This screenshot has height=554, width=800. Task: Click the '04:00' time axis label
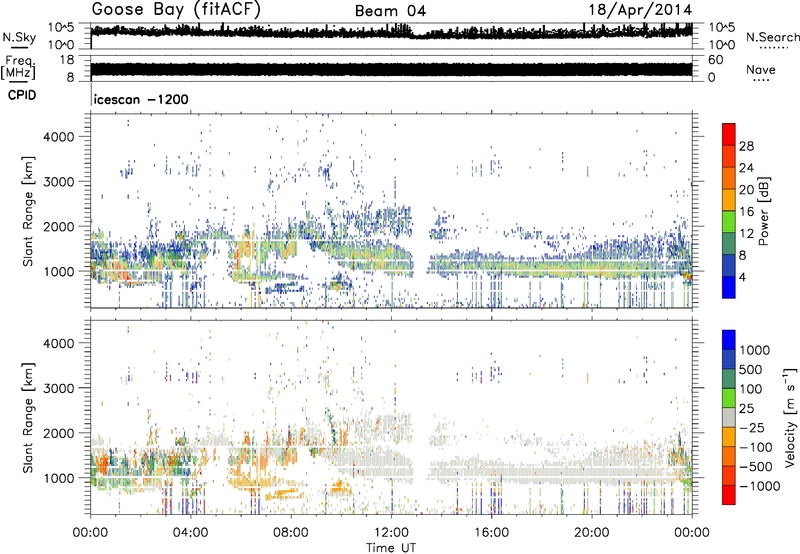[x=190, y=533]
